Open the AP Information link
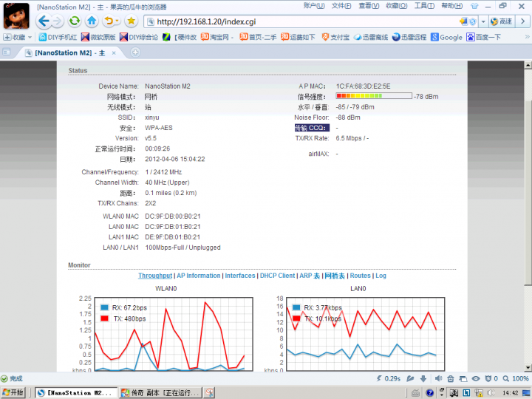The height and width of the screenshot is (399, 532). pyautogui.click(x=199, y=276)
